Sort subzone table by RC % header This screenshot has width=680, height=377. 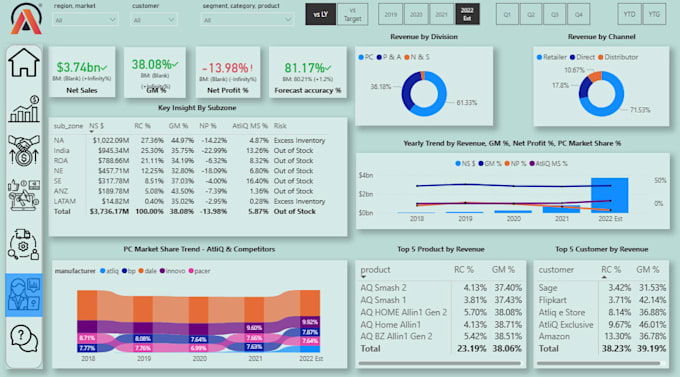click(x=142, y=126)
